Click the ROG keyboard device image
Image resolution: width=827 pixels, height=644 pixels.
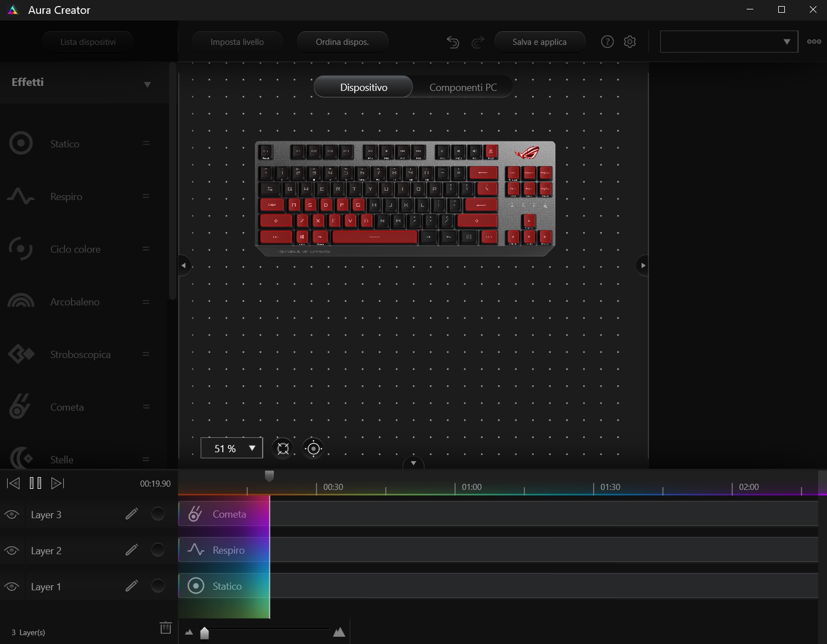tap(405, 198)
